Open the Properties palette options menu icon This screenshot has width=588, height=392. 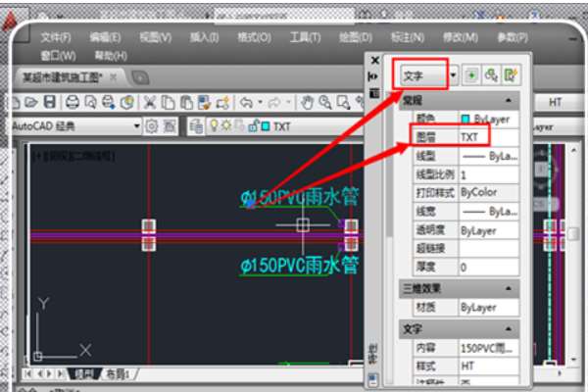coord(374,93)
